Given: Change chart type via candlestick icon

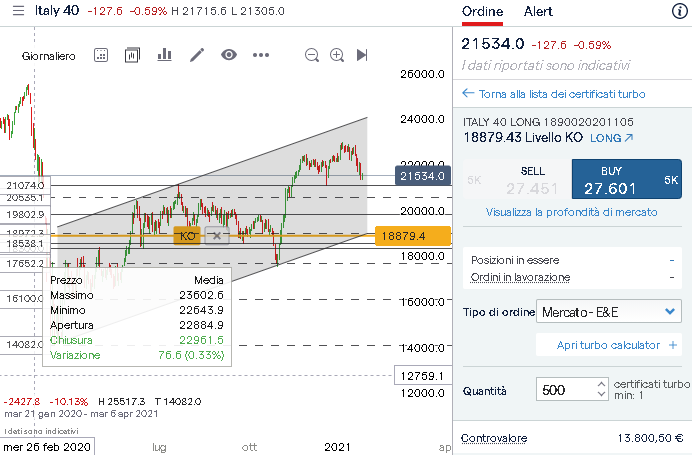Looking at the screenshot, I should click(132, 55).
